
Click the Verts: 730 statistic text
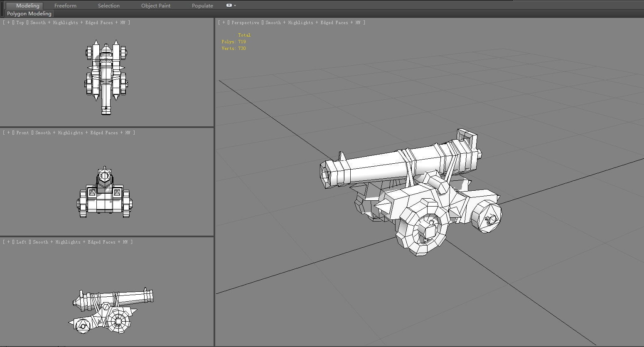point(234,48)
